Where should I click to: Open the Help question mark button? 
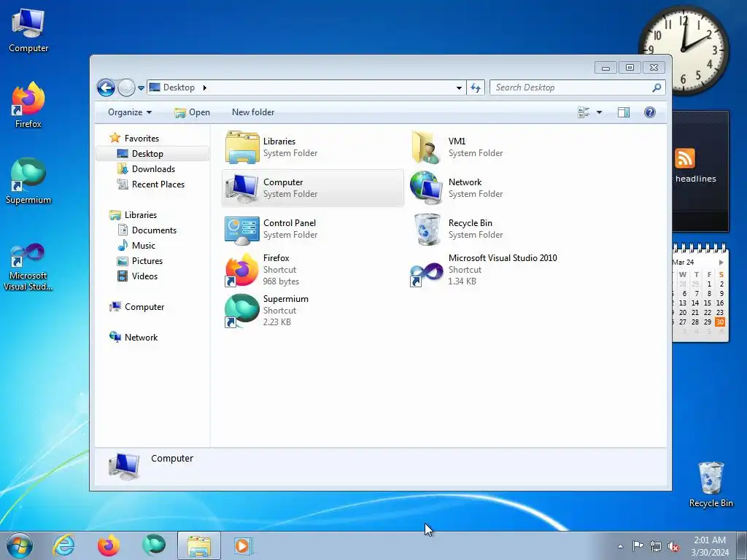coord(650,112)
